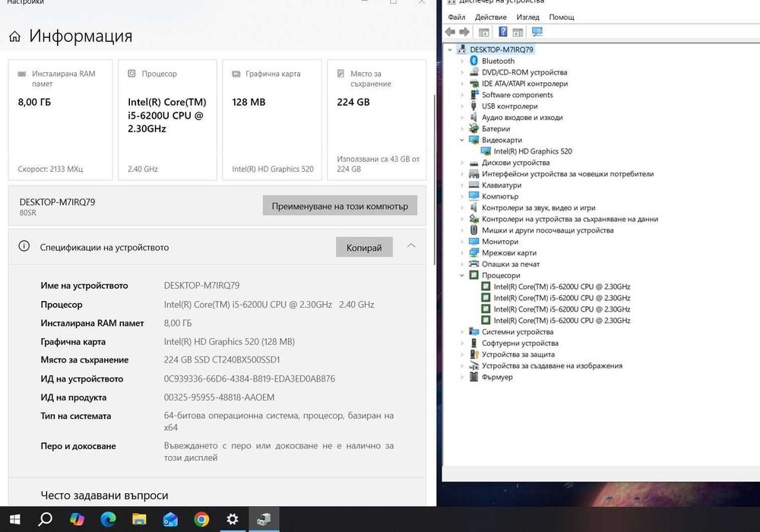Select IDE ATA/ATAPI контролери item

click(x=524, y=84)
